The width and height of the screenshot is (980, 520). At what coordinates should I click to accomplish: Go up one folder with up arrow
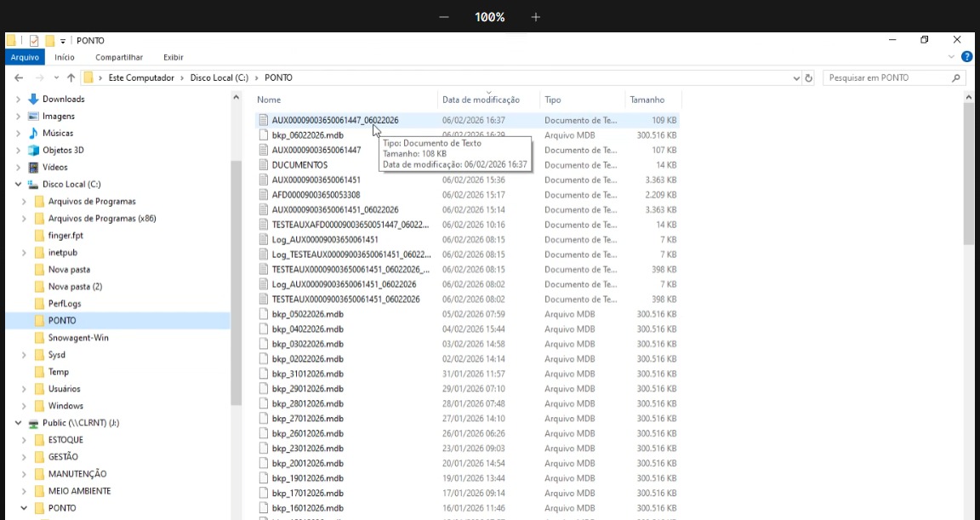point(71,77)
